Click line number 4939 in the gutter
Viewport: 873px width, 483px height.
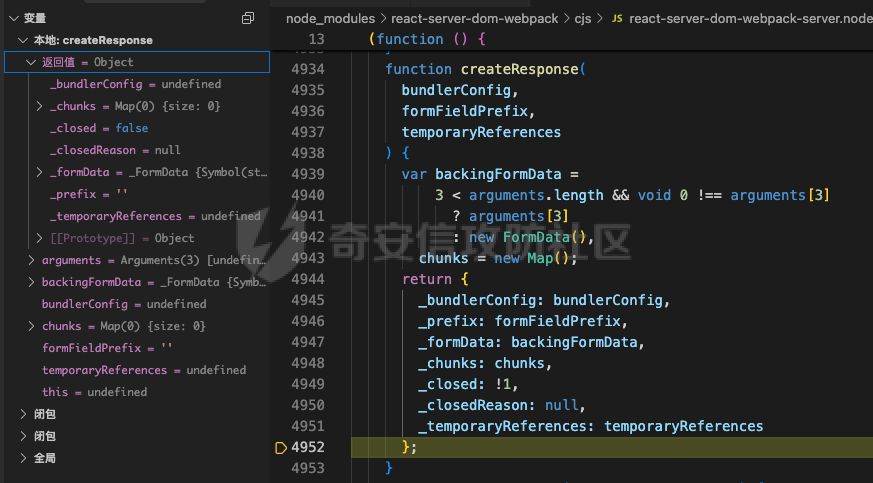pos(307,174)
